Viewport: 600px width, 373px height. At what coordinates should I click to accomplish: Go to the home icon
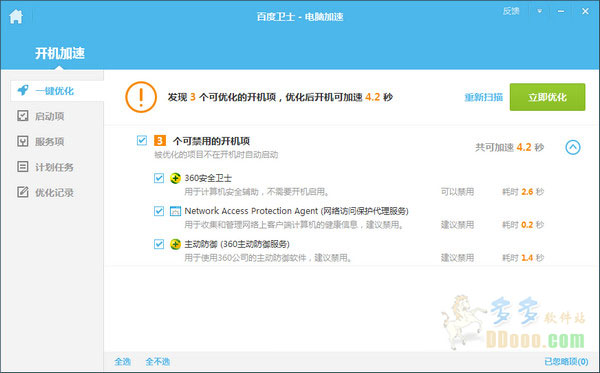click(16, 16)
